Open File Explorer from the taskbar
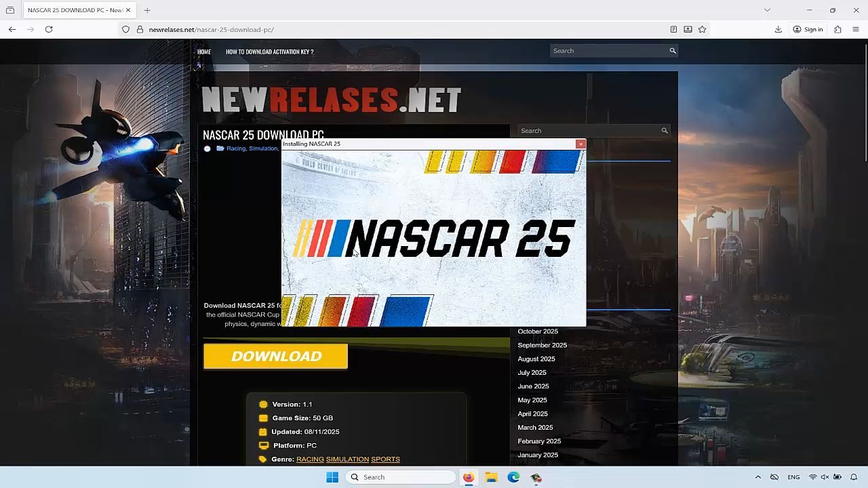This screenshot has height=488, width=868. tap(491, 477)
